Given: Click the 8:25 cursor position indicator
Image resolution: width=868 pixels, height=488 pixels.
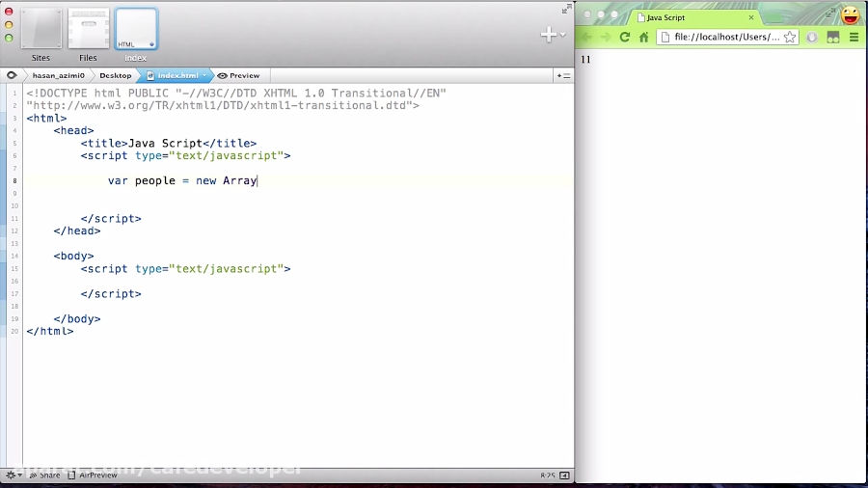Looking at the screenshot, I should (x=548, y=475).
